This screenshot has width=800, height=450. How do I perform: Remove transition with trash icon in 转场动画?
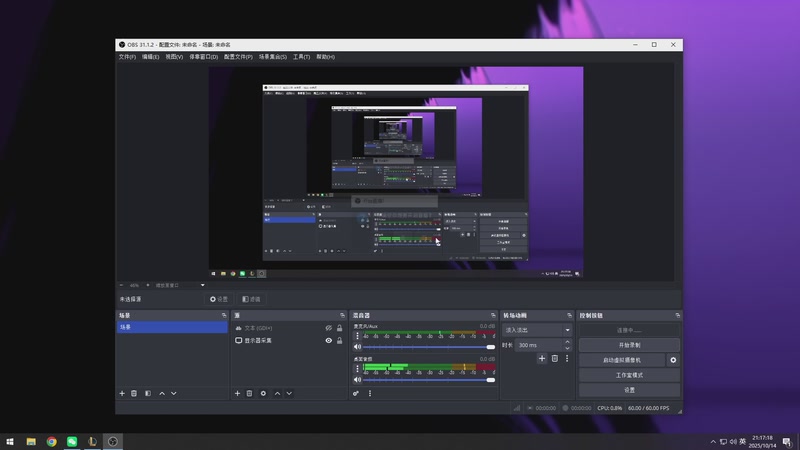[555, 359]
